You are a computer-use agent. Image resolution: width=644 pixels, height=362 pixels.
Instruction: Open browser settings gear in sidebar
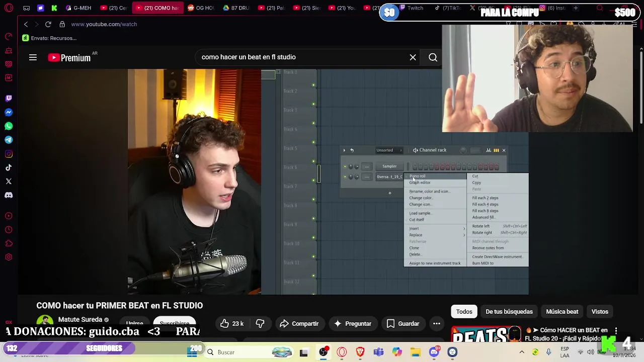tap(9, 257)
